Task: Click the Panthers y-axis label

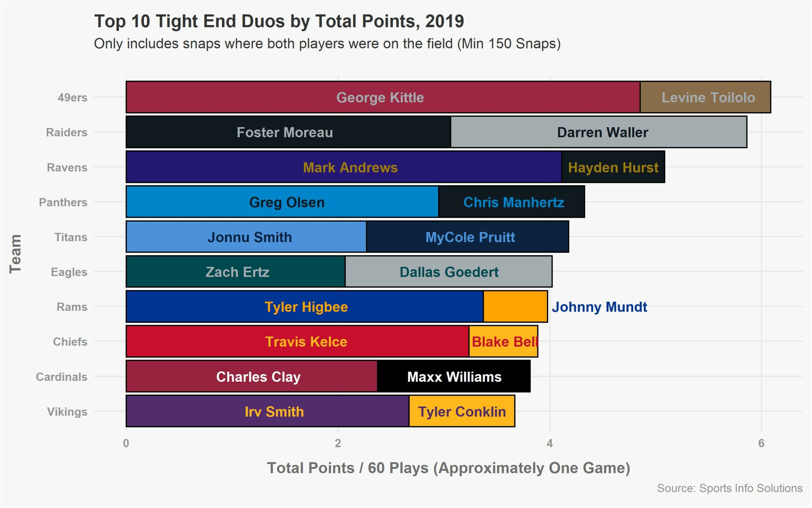Action: (63, 202)
